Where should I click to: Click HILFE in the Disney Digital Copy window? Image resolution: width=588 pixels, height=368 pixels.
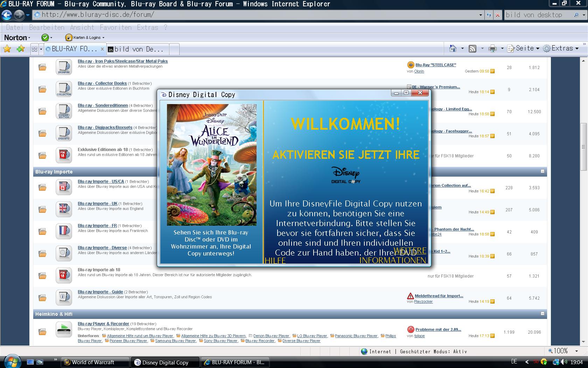pyautogui.click(x=275, y=260)
